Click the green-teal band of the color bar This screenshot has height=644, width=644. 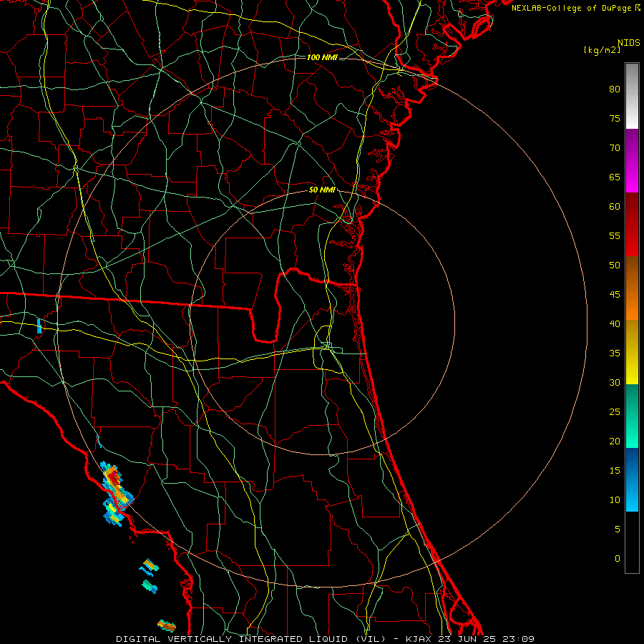click(x=632, y=416)
